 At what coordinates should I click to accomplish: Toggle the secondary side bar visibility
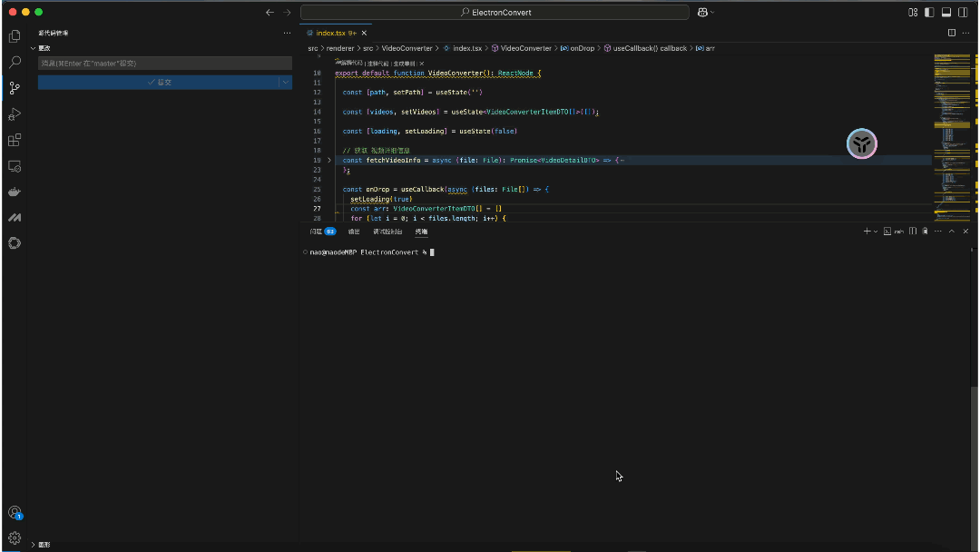click(963, 13)
